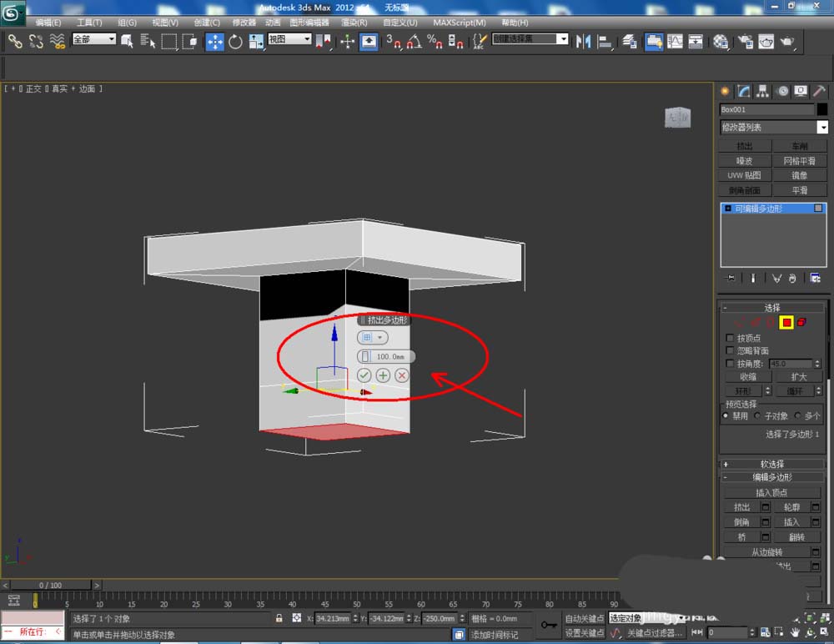Open the Hierarchy command panel tab

pos(763,91)
